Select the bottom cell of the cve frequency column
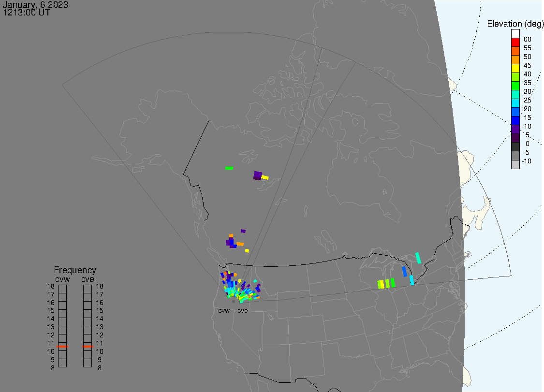The height and width of the screenshot is (392, 544). (88, 363)
